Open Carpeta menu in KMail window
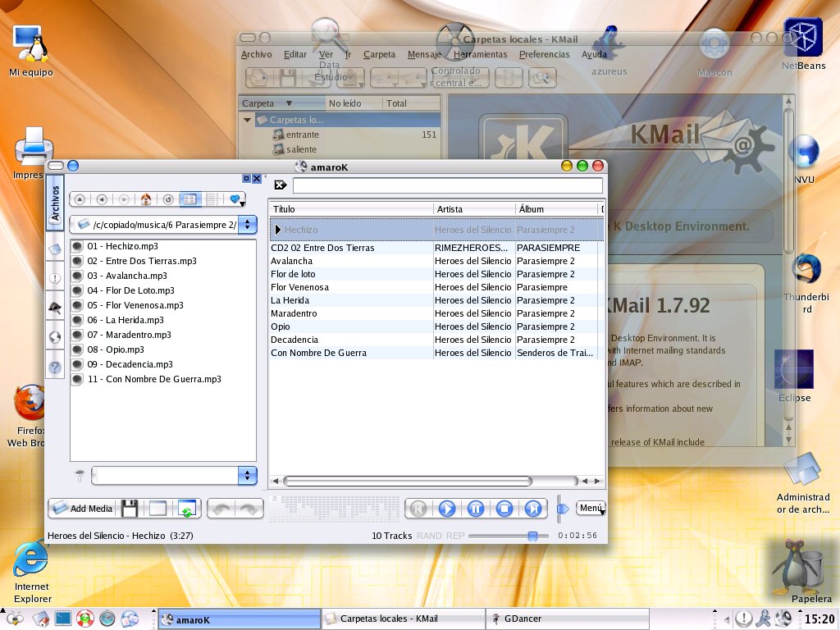Image resolution: width=840 pixels, height=630 pixels. 379,54
